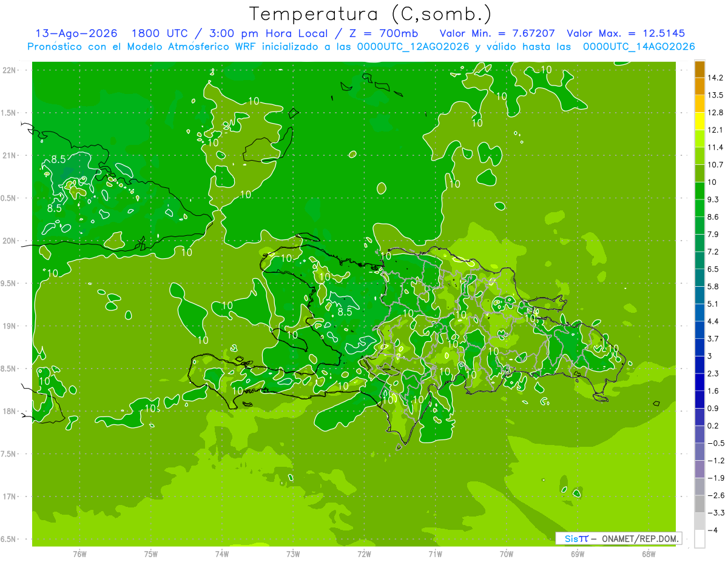The height and width of the screenshot is (562, 728).
Task: Click the 12.1 legend value
Action: click(x=716, y=130)
